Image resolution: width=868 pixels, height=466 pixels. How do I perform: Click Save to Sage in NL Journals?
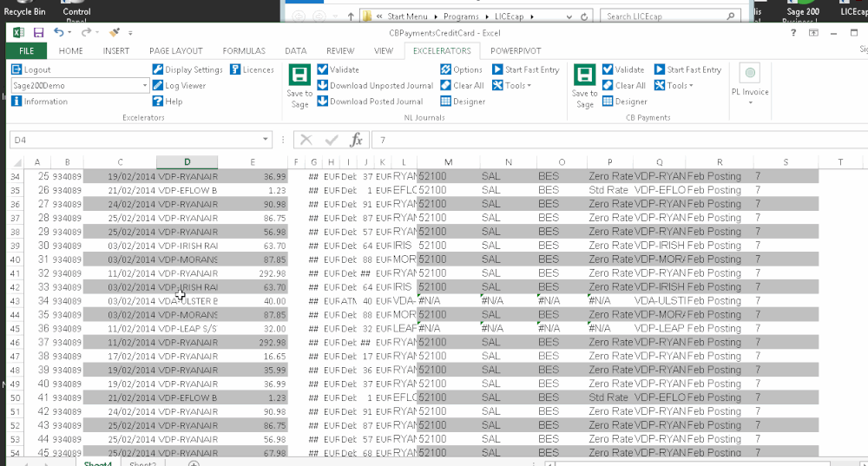pyautogui.click(x=300, y=86)
